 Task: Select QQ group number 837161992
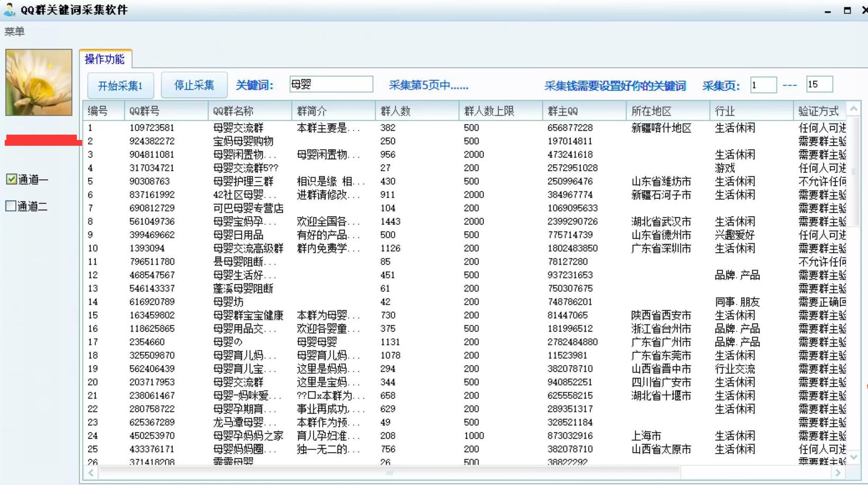152,195
